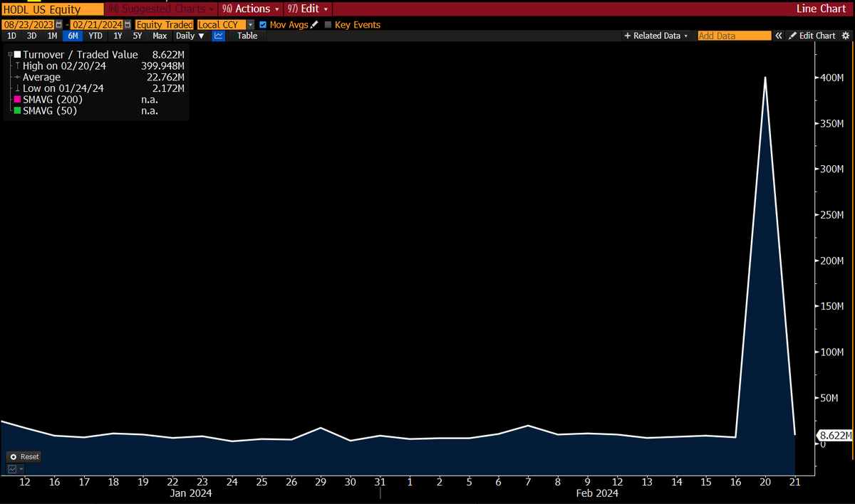Click the Local CCY currency field
Viewport: 855px width, 504px height.
pos(221,25)
